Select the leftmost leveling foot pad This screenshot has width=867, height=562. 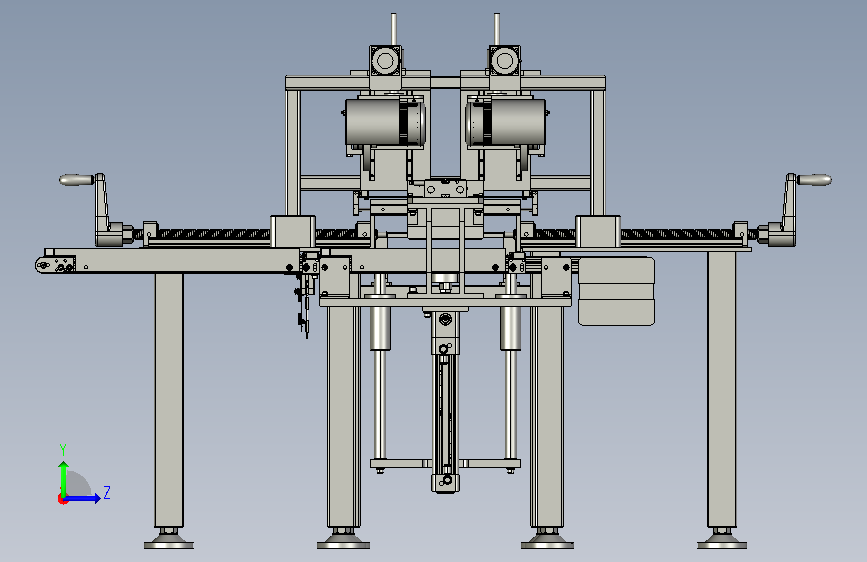point(169,540)
